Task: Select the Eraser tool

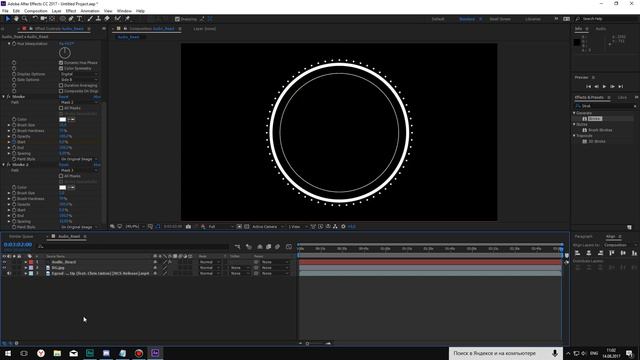Action: [107, 19]
